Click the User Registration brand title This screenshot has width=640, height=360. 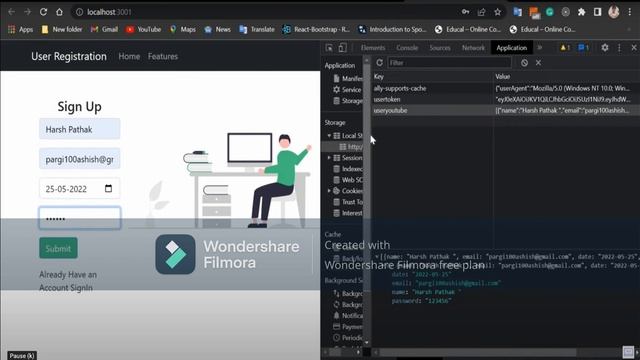click(69, 56)
